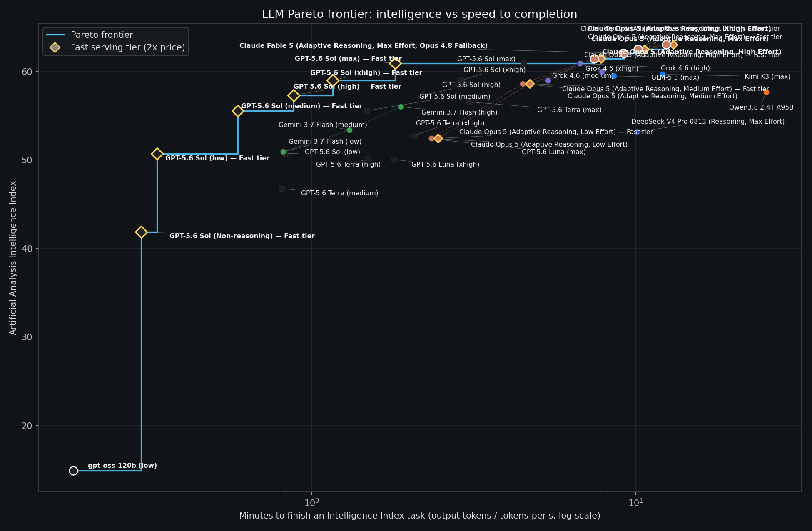Click the 'Grok 4.6 (medium)' label
The image size is (812, 531).
pyautogui.click(x=583, y=76)
